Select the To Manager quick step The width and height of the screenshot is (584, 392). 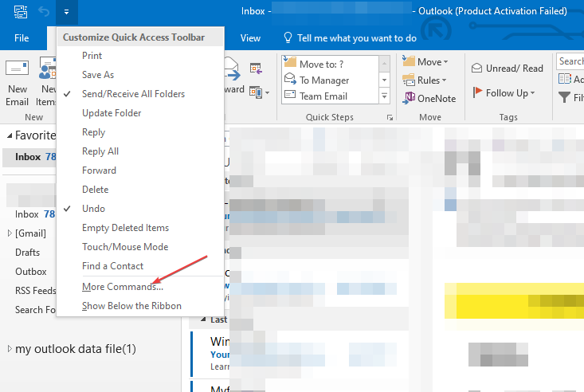coord(331,80)
